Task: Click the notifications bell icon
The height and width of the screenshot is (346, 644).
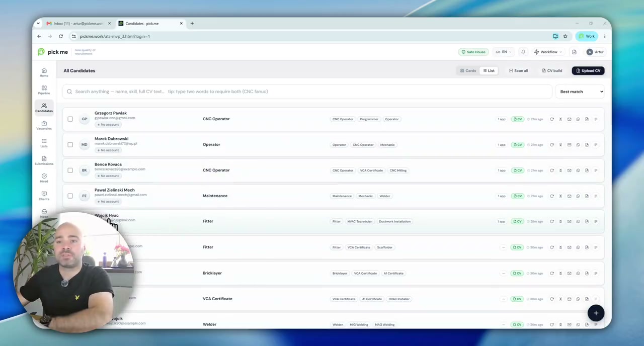Action: point(523,52)
